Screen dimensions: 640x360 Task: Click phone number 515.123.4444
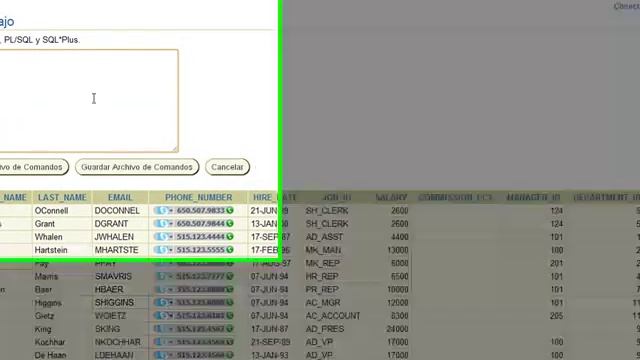pos(200,237)
